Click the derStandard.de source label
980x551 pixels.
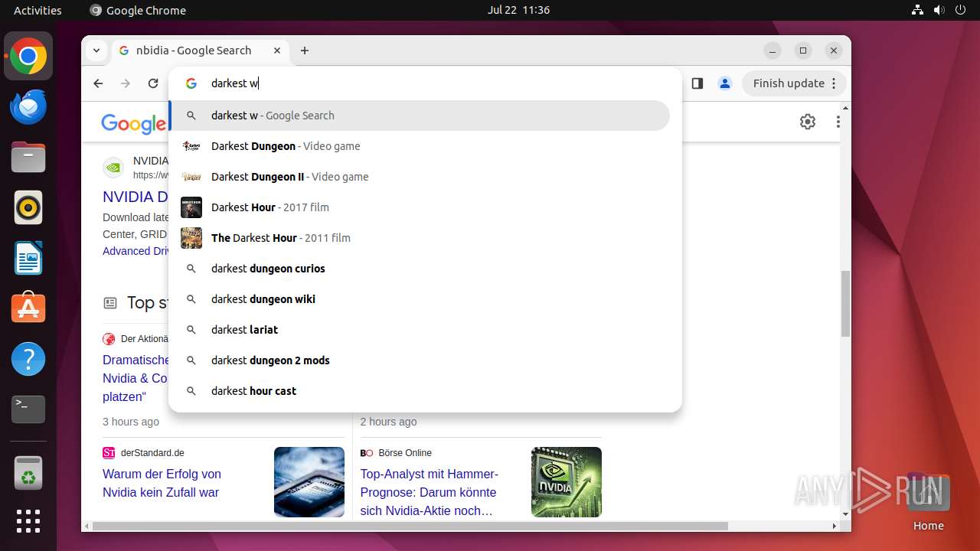click(152, 453)
